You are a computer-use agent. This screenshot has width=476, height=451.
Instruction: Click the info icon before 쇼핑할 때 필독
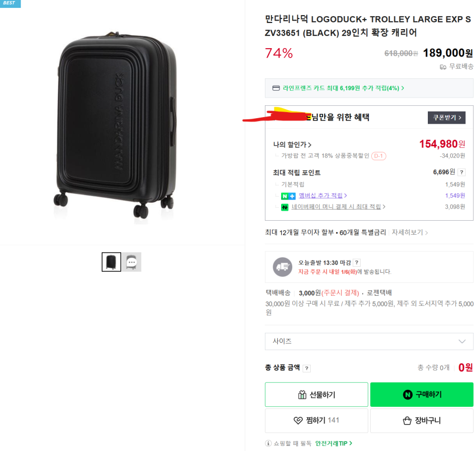point(269,443)
